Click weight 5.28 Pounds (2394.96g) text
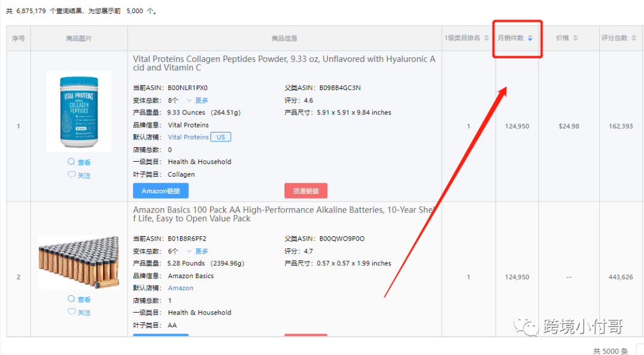Screen dimensions: 644x355 (x=206, y=263)
